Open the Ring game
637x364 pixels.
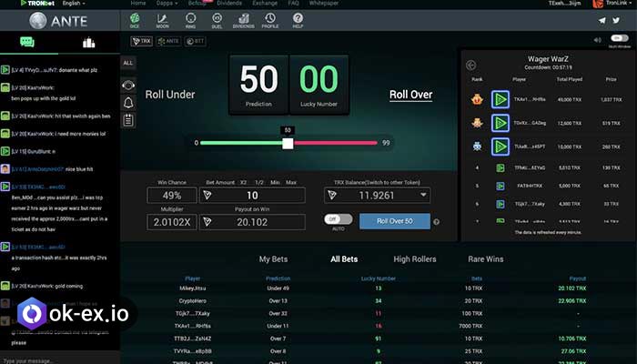(190, 20)
